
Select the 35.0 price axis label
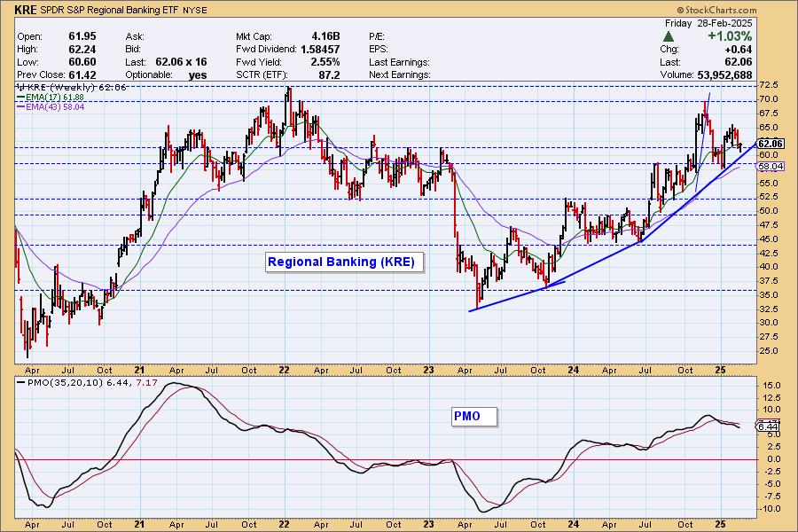click(x=768, y=294)
